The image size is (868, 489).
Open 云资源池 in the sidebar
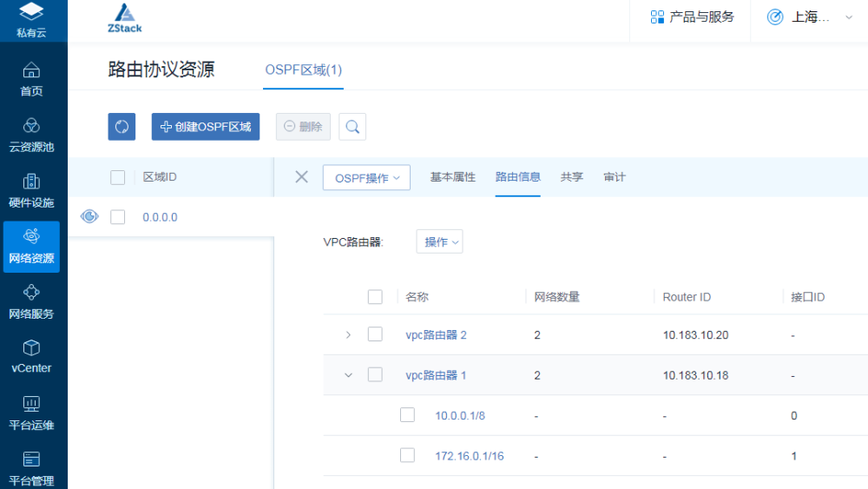coord(31,135)
